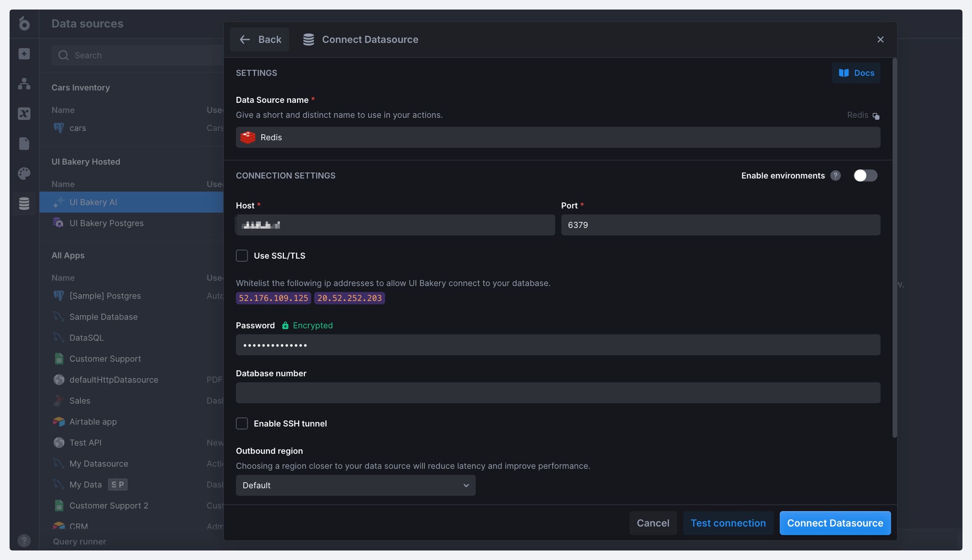Check the Use SSL/TLS checkbox
972x560 pixels.
(242, 256)
